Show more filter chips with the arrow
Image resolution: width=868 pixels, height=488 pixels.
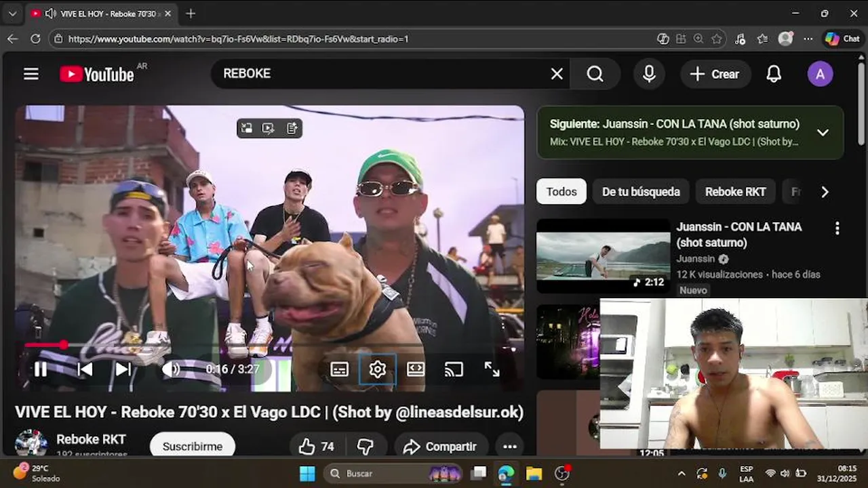tap(825, 192)
